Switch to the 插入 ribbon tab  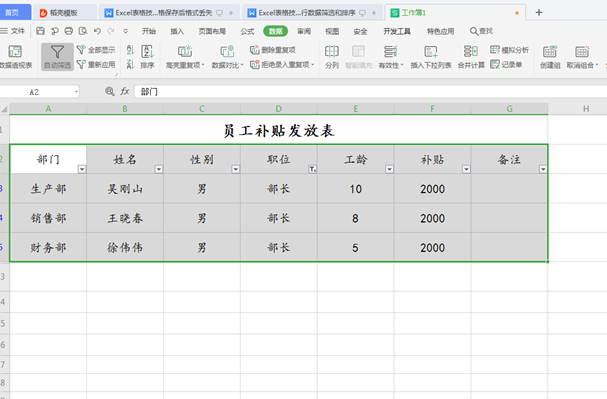177,31
